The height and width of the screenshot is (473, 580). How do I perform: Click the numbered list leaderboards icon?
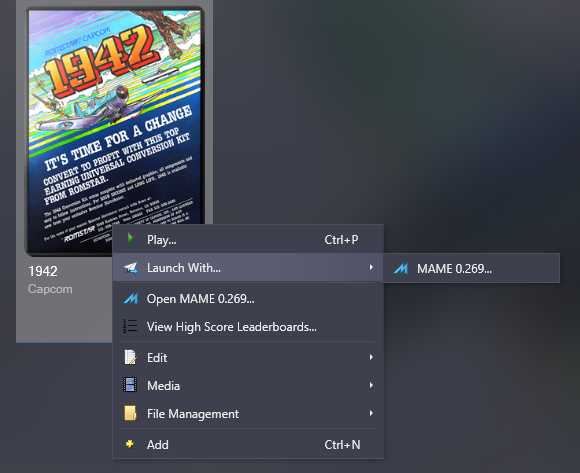tap(130, 326)
